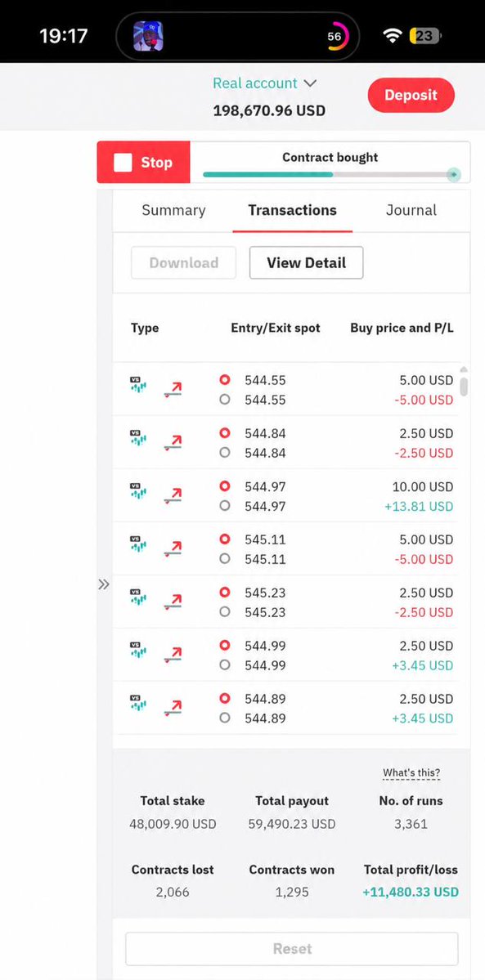Image resolution: width=485 pixels, height=980 pixels.
Task: Click the market icon in the 544.84 row
Action: coord(138,436)
